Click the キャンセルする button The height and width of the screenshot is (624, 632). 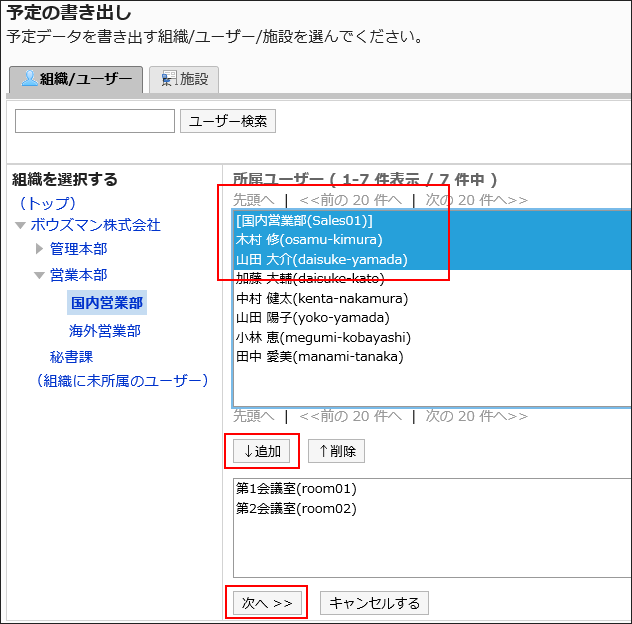pos(374,603)
